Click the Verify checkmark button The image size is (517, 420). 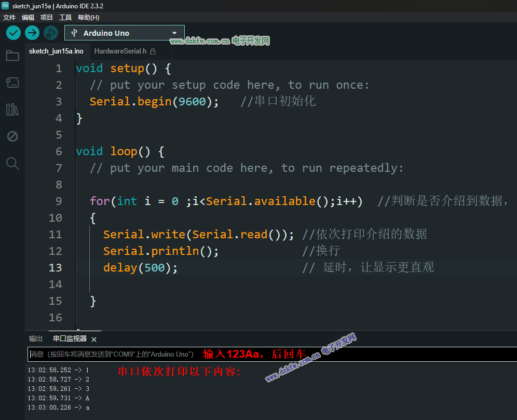(x=13, y=33)
